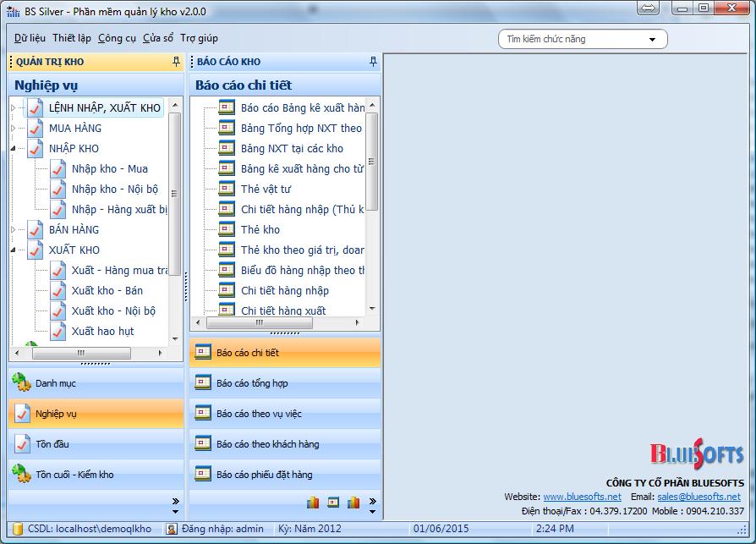
Task: Click the database icon in status bar
Action: coord(16,529)
